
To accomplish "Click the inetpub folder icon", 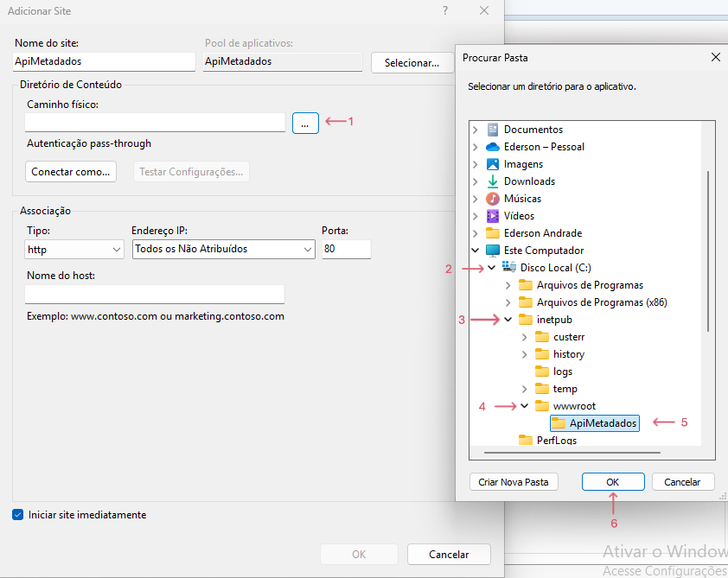I will 526,320.
